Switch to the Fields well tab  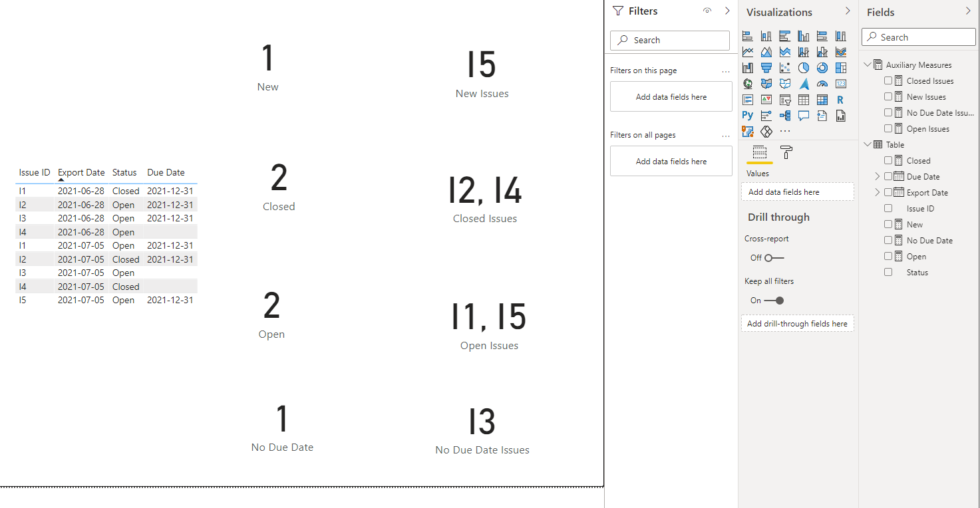[x=760, y=153]
